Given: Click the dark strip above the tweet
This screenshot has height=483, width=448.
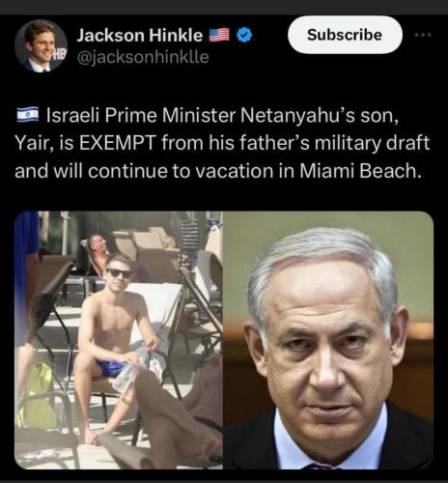Looking at the screenshot, I should pyautogui.click(x=224, y=7).
